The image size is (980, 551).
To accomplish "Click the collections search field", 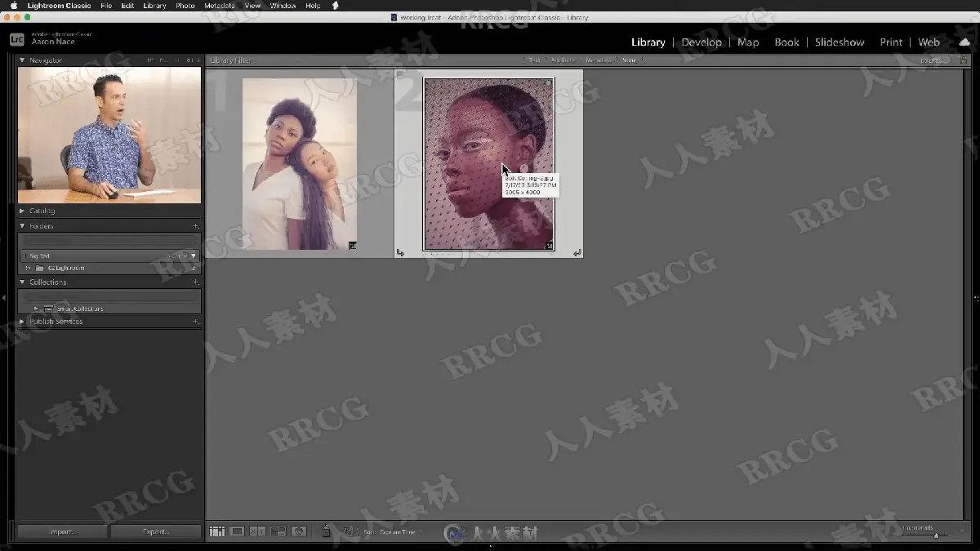I will (x=109, y=296).
